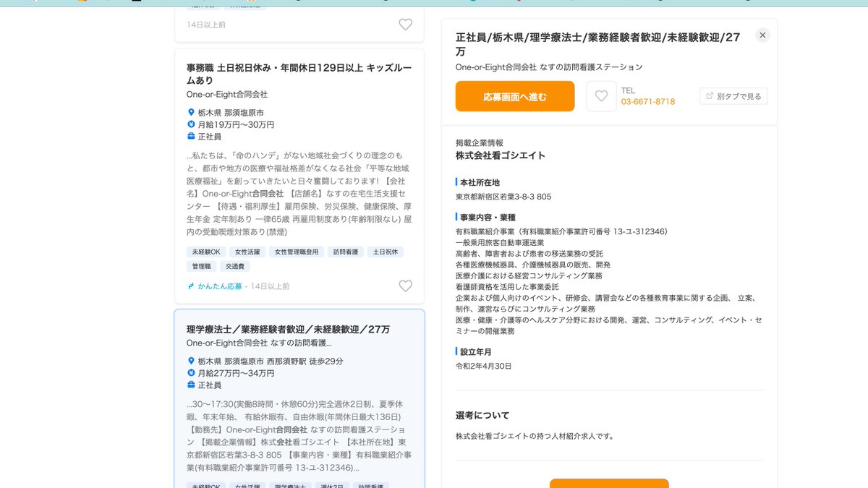This screenshot has width=868, height=488.
Task: Click the 一般乗用旅客自動車運送業 line
Action: pyautogui.click(x=500, y=243)
